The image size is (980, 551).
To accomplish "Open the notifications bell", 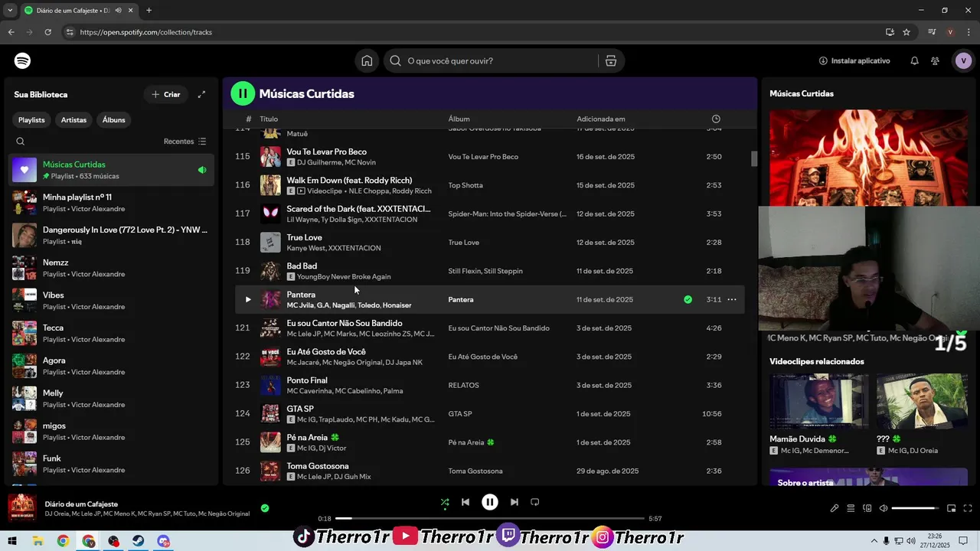I will tap(914, 60).
